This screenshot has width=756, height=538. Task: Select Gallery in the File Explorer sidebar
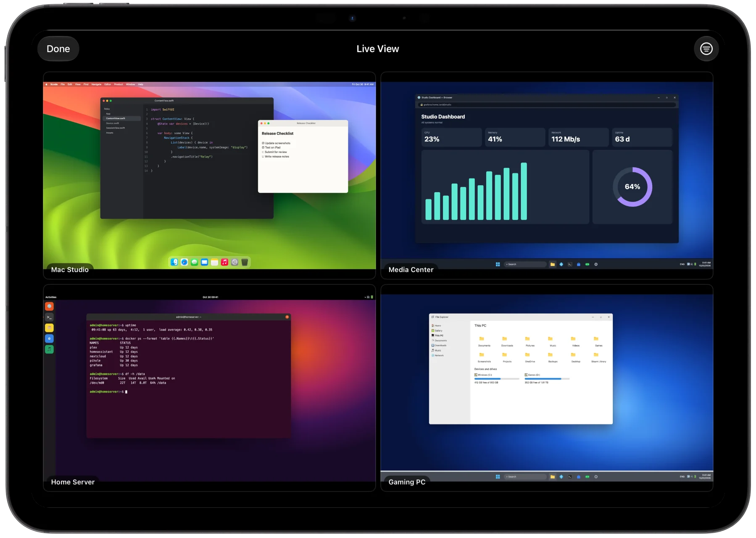click(437, 331)
